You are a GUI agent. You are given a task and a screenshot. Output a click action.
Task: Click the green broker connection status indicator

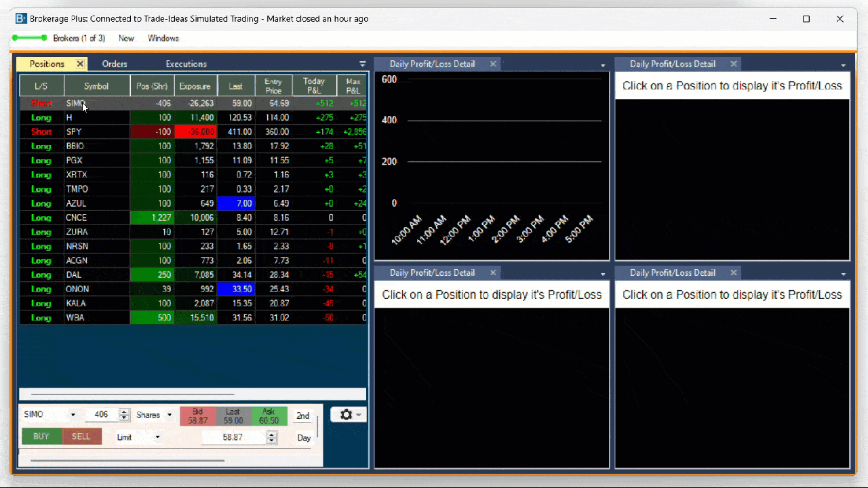tap(29, 38)
